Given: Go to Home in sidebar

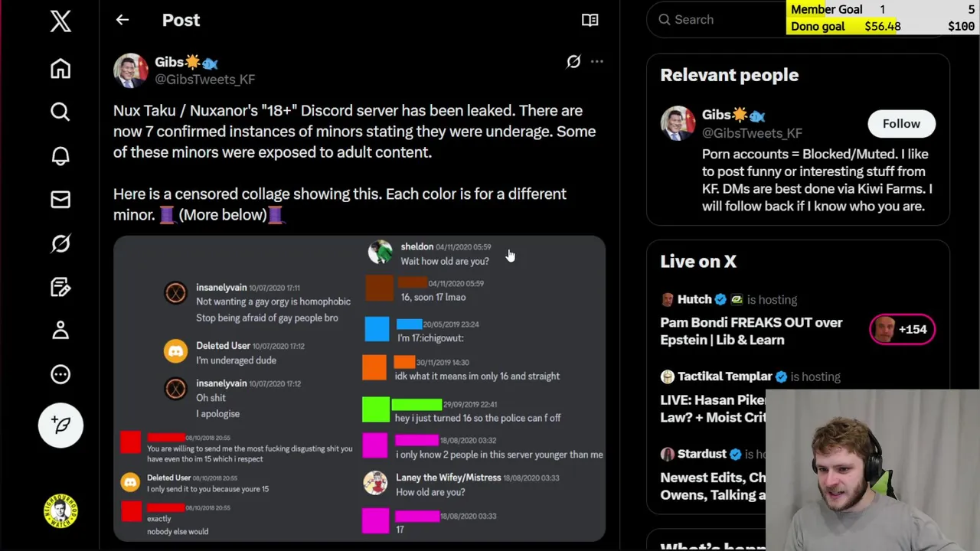Looking at the screenshot, I should 60,69.
